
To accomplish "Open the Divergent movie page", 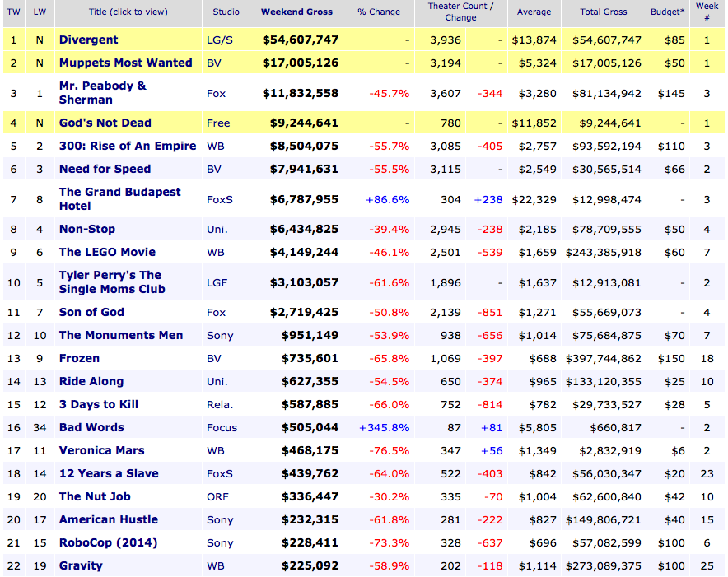I will click(x=88, y=40).
